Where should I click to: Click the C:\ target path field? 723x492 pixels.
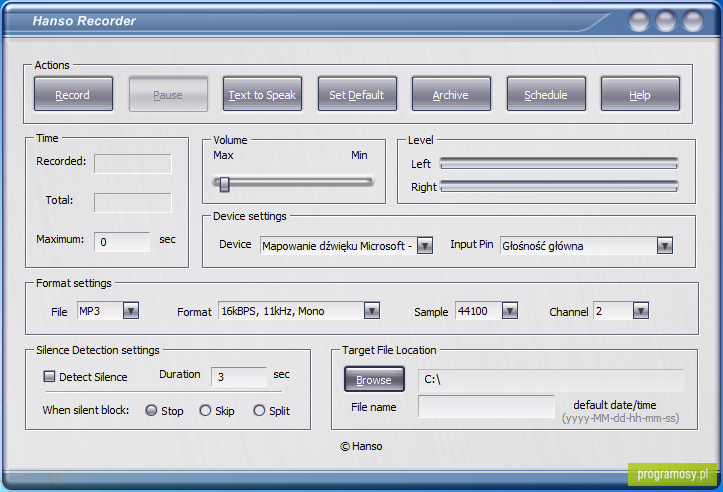(x=551, y=379)
